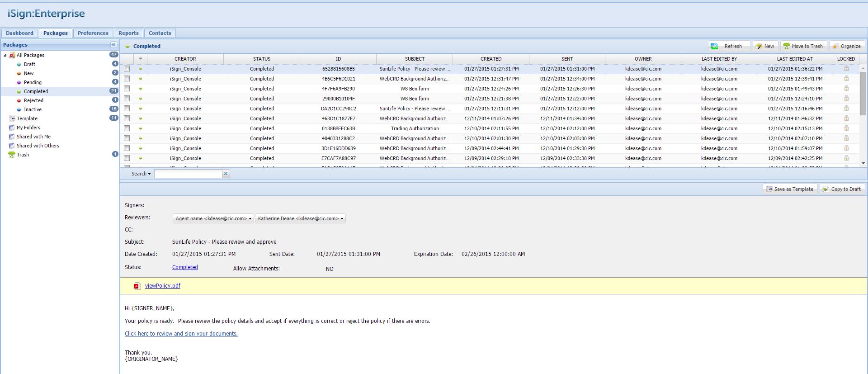Click the scroll up arrow of the package list
This screenshot has width=868, height=374.
click(x=863, y=68)
